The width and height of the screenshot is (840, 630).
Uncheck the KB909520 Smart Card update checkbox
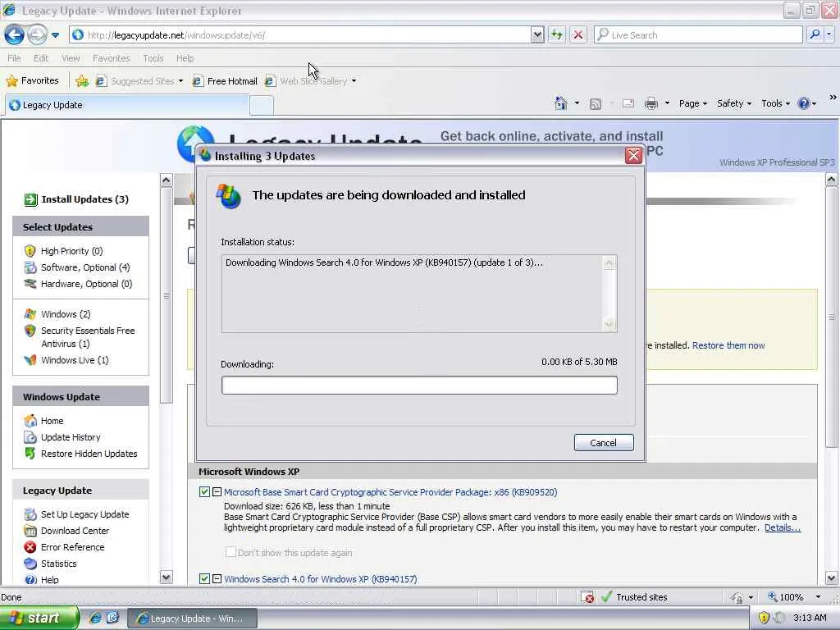click(x=204, y=492)
